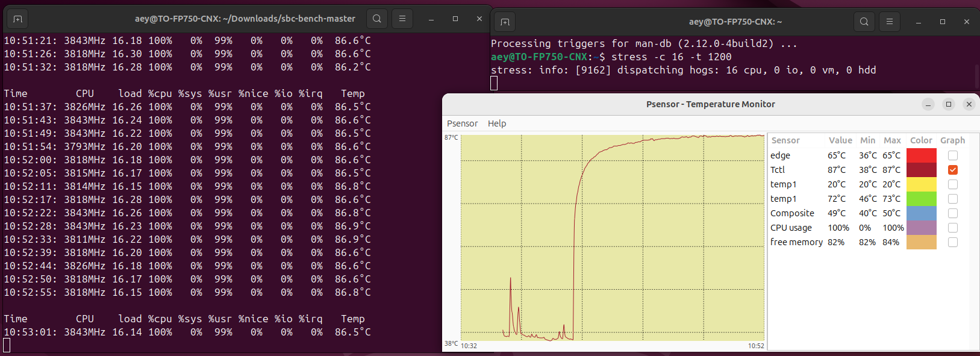Click the Max column header

tap(892, 140)
